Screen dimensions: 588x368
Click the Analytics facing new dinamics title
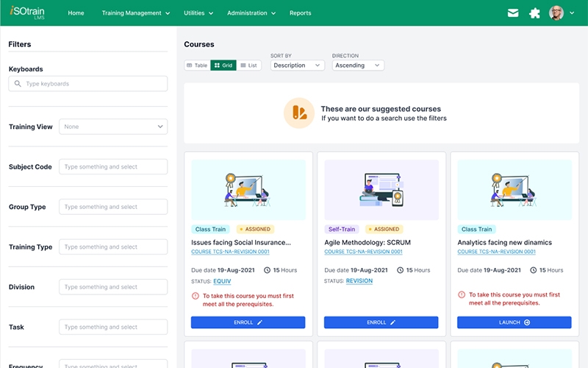click(505, 243)
